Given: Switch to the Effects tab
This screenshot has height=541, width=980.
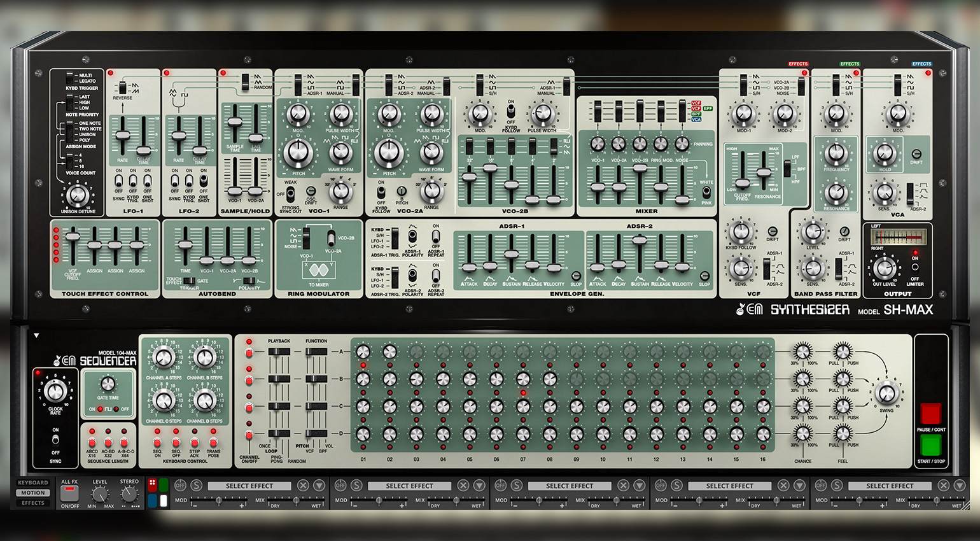Looking at the screenshot, I should point(33,503).
